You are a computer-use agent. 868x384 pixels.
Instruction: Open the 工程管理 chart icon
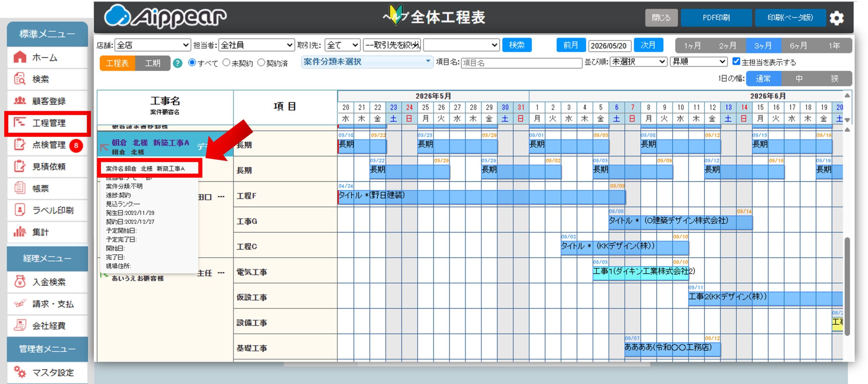tap(20, 122)
